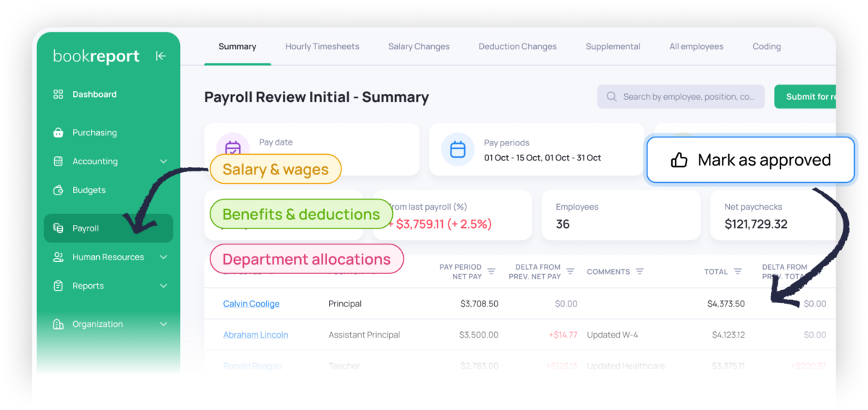The image size is (868, 410).
Task: Click the Purchasing basket icon
Action: (59, 133)
